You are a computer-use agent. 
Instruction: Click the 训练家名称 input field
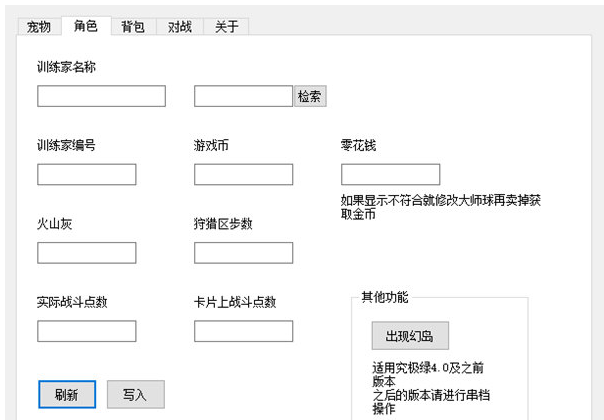[101, 96]
